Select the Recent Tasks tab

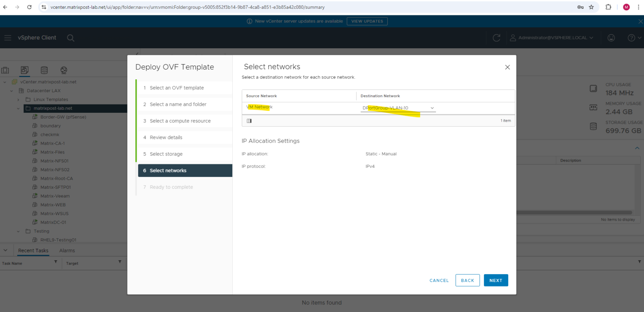point(33,250)
